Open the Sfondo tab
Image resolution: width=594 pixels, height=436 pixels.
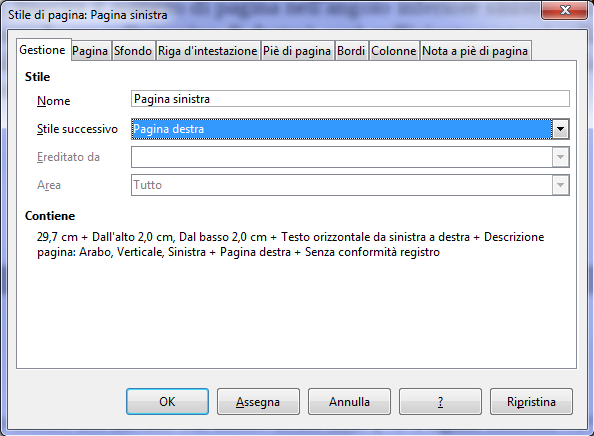(x=133, y=51)
